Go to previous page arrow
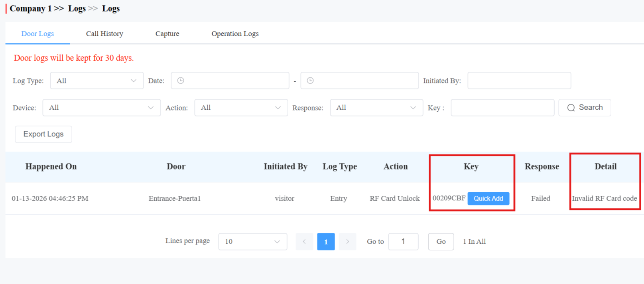This screenshot has width=644, height=284. (304, 242)
